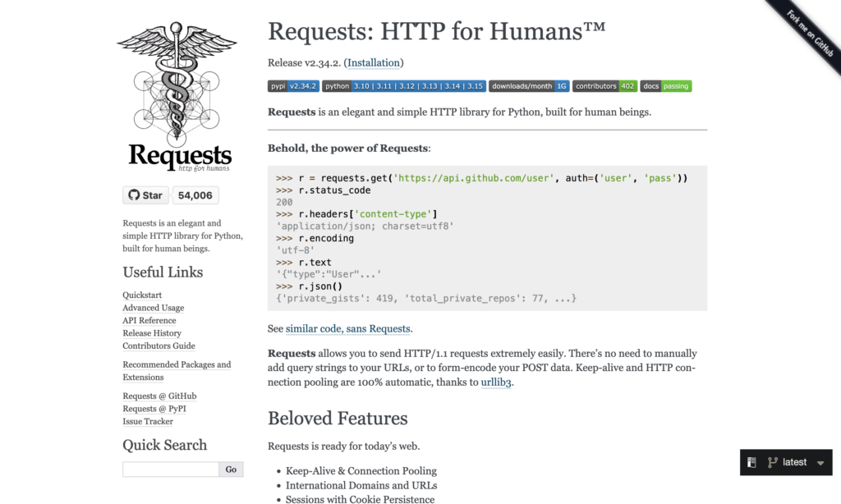Viewport: 841px width, 504px height.
Task: Open the Issue Tracker link
Action: [148, 421]
